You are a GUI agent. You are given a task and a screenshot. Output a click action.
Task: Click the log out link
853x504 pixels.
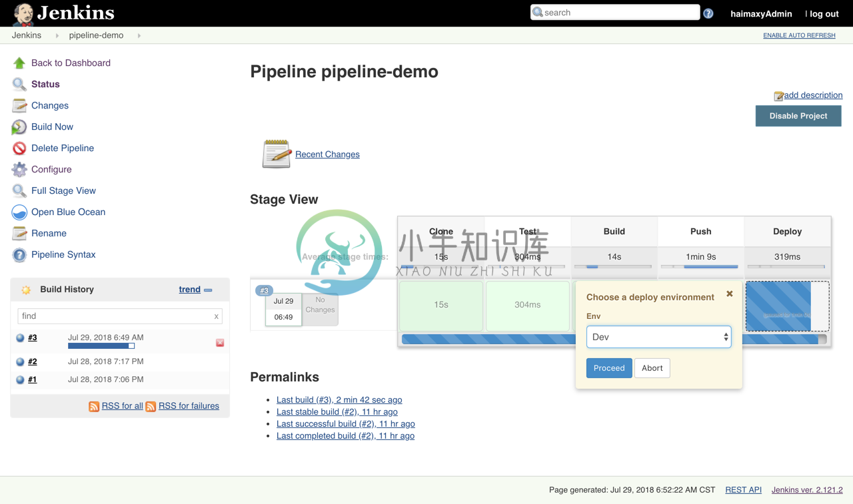click(x=824, y=13)
